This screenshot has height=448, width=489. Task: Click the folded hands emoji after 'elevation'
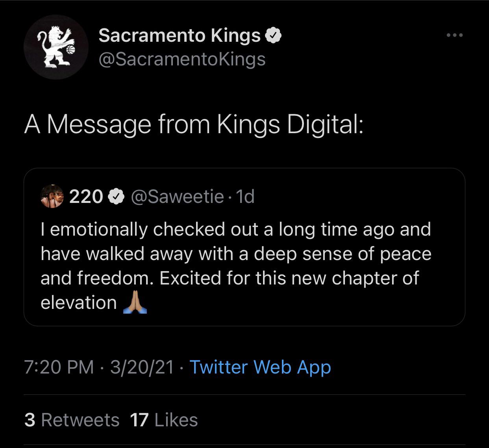pos(135,303)
